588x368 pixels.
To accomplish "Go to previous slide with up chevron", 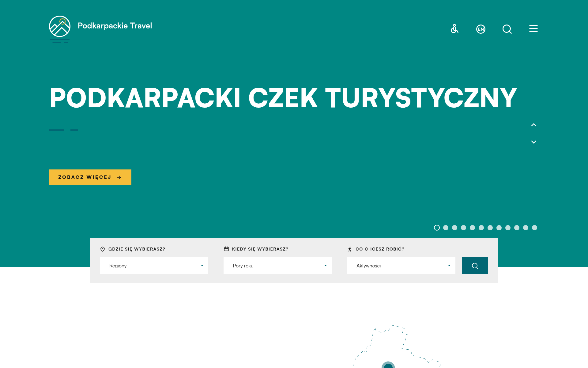I will pyautogui.click(x=534, y=125).
